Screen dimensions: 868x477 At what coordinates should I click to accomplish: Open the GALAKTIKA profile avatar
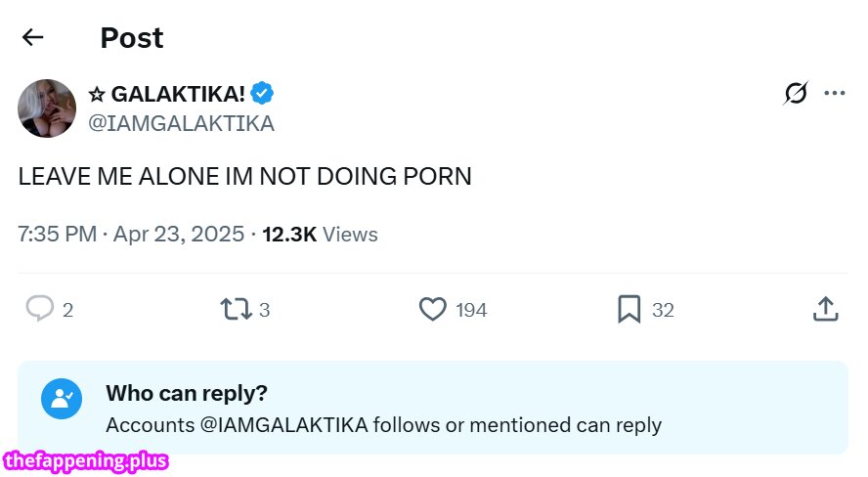click(47, 108)
